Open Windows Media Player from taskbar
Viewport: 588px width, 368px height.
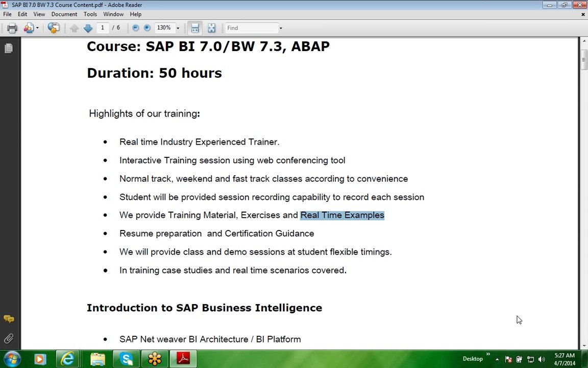pyautogui.click(x=40, y=359)
